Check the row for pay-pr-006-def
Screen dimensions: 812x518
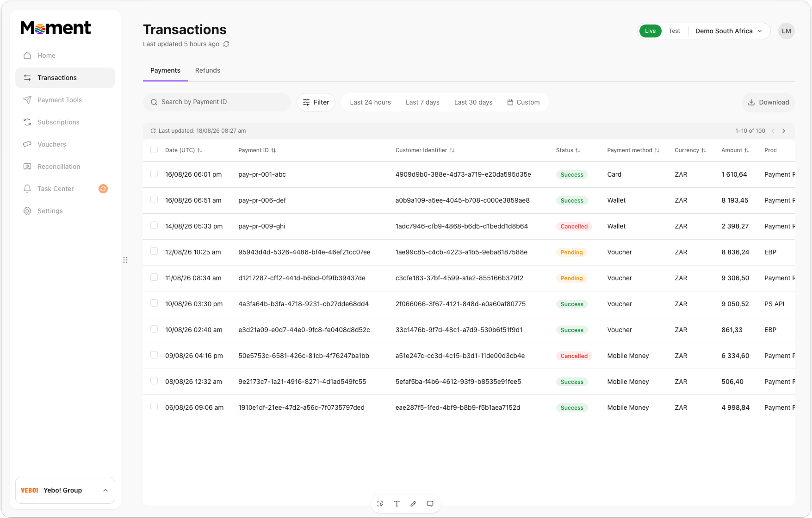[x=154, y=199]
